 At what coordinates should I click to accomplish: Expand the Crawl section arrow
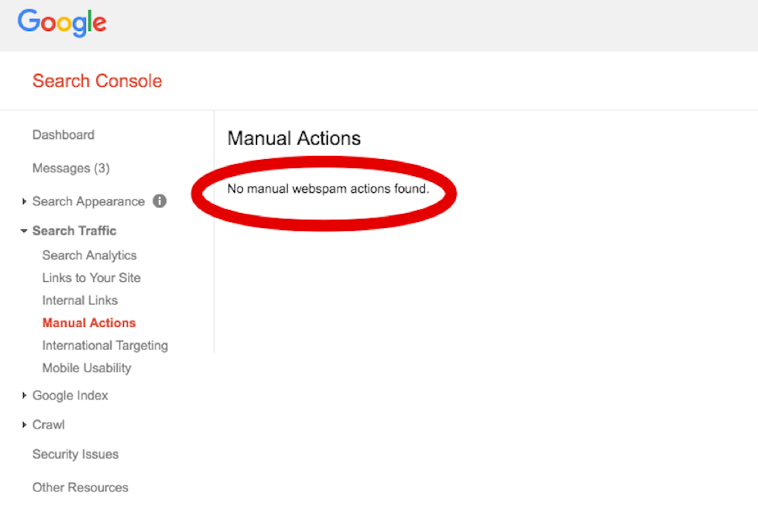coord(24,425)
